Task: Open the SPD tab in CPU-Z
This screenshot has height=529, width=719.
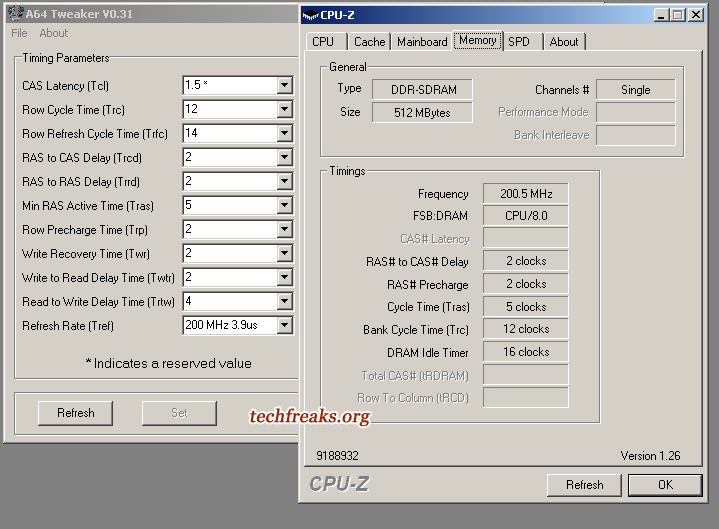Action: (x=524, y=42)
